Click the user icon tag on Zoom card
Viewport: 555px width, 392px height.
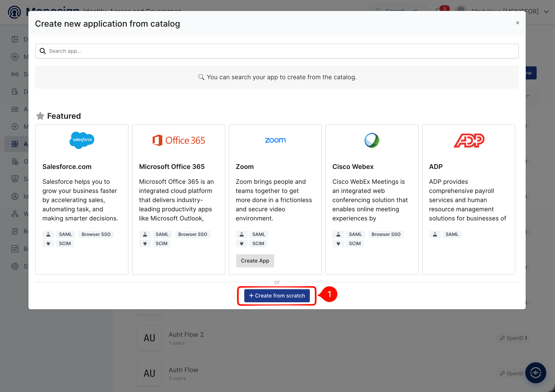point(242,234)
